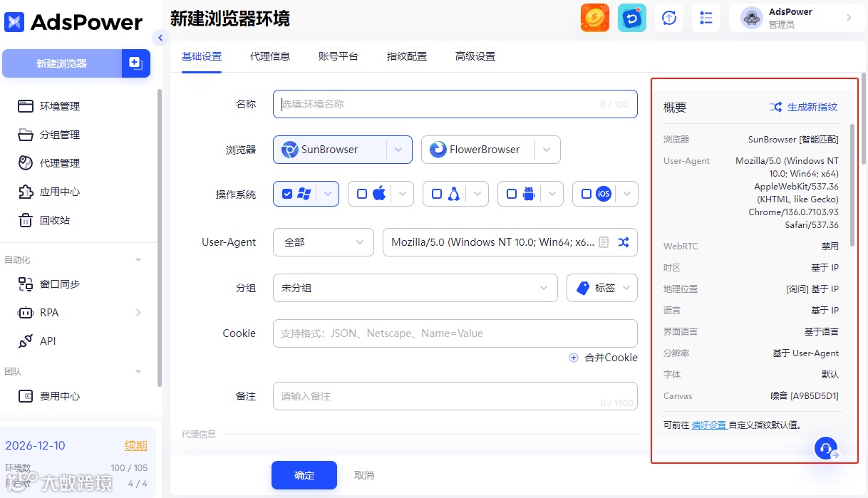Click the Cookie input field
Screen dimensions: 868x498
455,333
